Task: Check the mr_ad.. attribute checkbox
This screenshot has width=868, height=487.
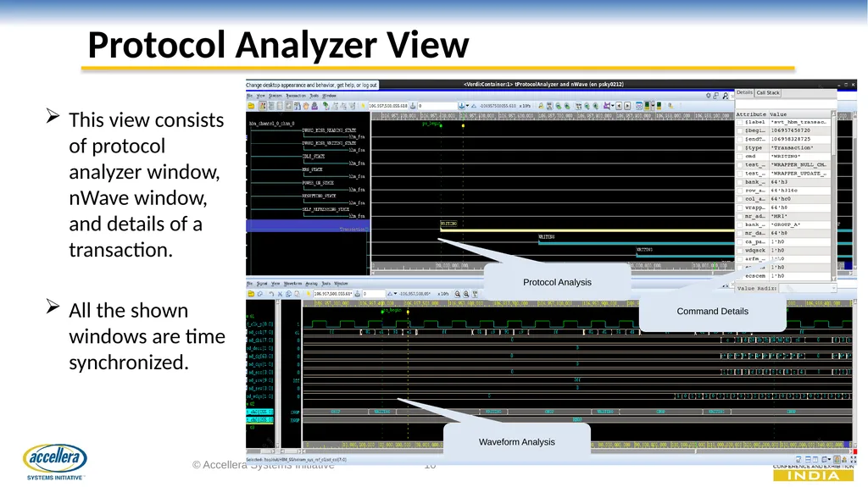Action: (x=740, y=216)
